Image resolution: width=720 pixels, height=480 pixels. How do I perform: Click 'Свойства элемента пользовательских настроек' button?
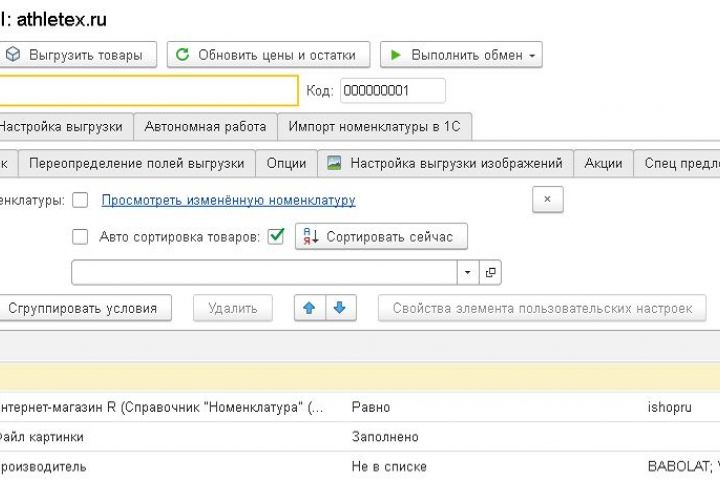[x=542, y=308]
